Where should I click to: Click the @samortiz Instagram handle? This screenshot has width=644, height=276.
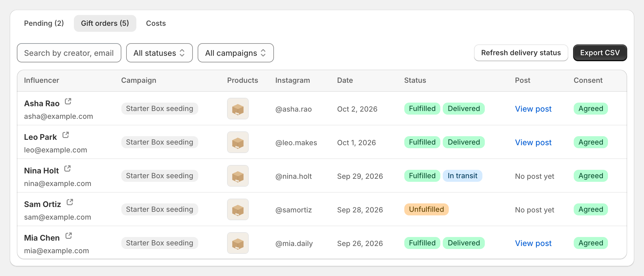[x=293, y=210]
